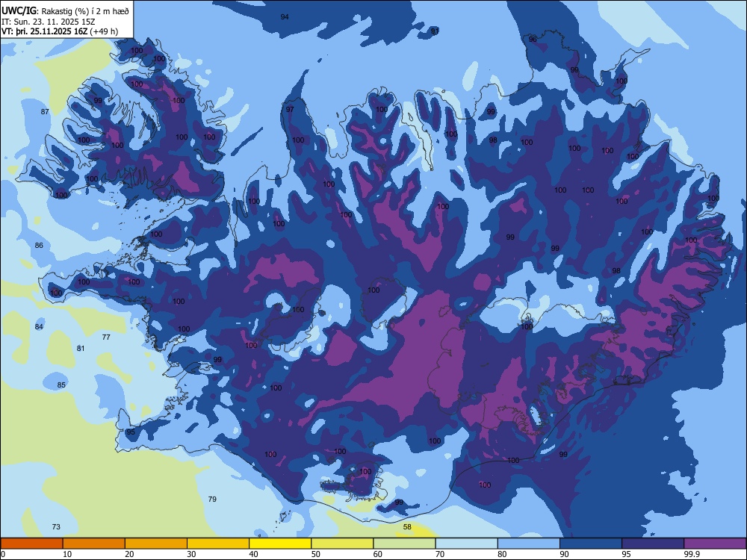The image size is (747, 560).
Task: Select the 30–40 amber legend swatch
Action: (218, 544)
